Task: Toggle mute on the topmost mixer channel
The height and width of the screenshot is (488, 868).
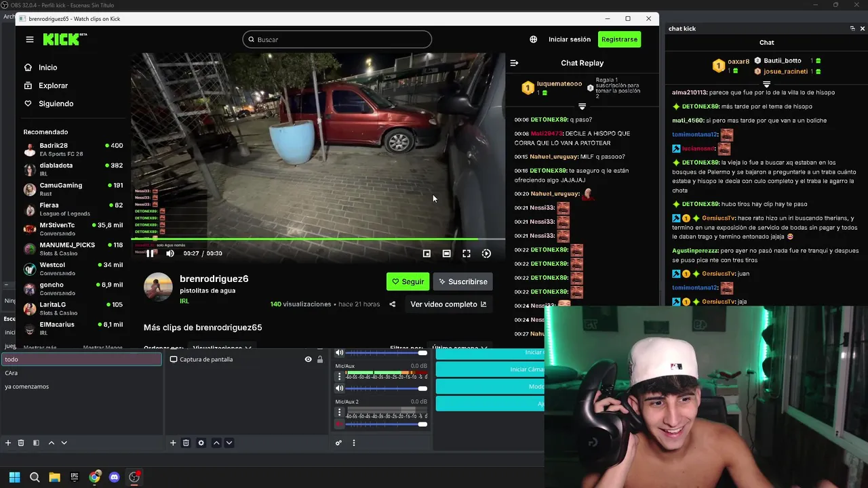Action: [x=340, y=352]
